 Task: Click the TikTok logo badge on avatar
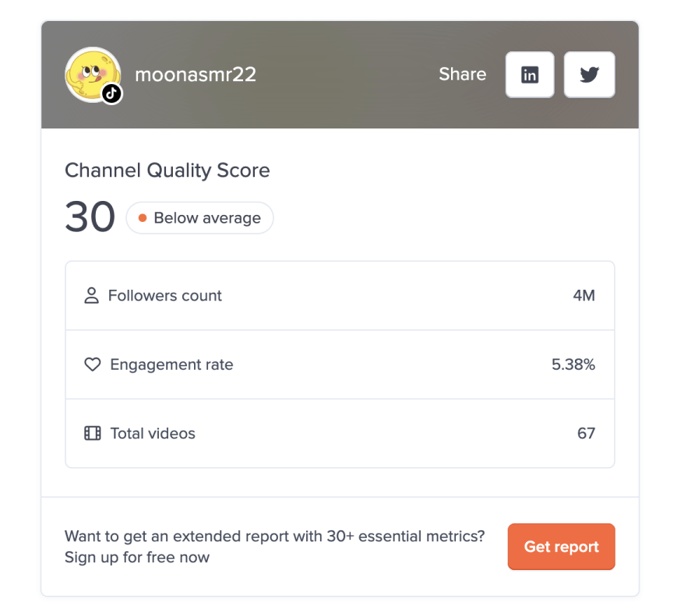point(112,93)
